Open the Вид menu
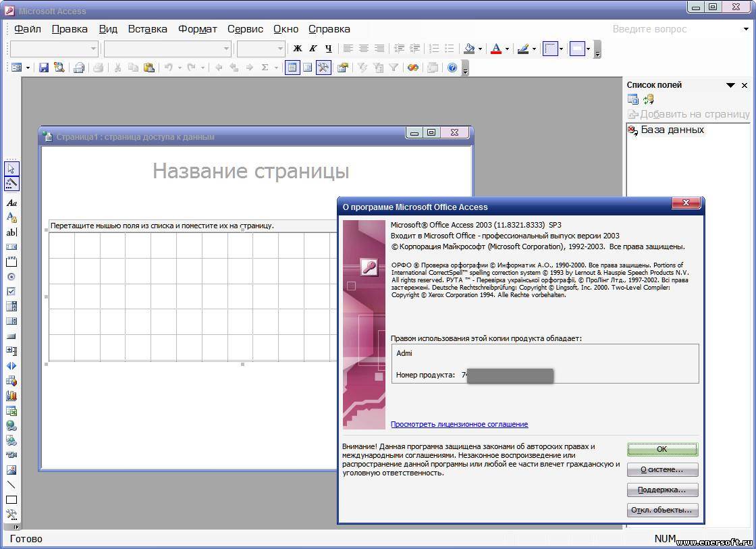The height and width of the screenshot is (549, 756). (108, 29)
